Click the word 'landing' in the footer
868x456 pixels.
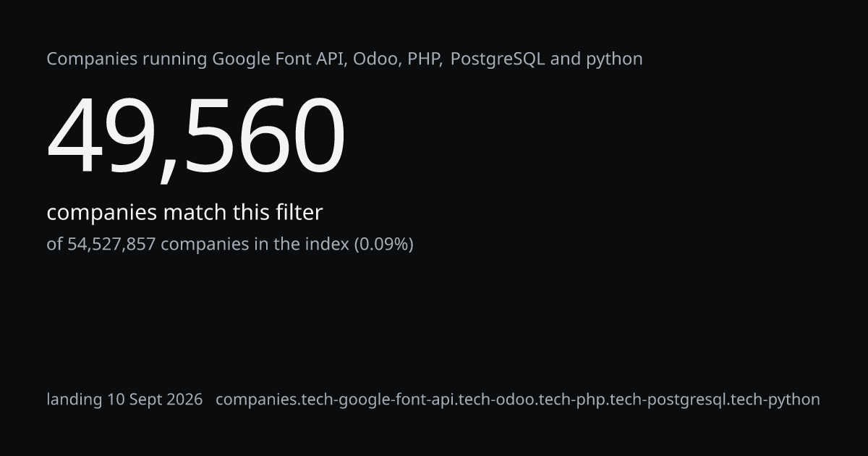[x=75, y=400]
